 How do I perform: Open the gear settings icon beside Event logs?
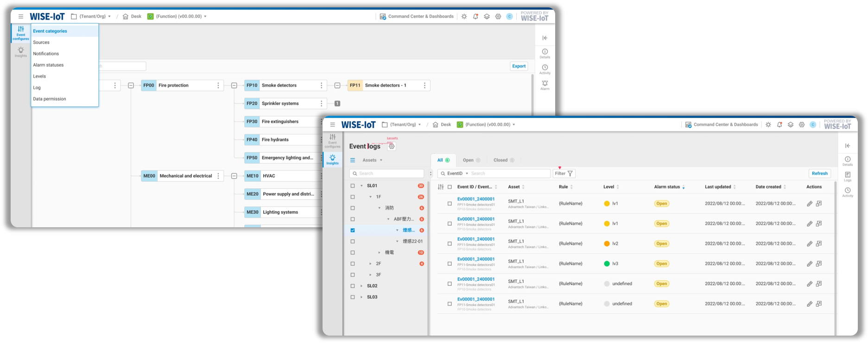tap(392, 146)
